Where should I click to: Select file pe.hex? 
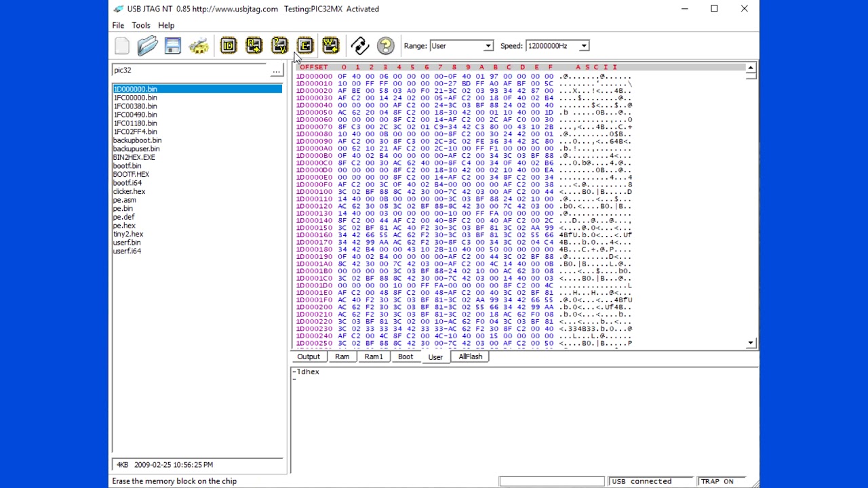pos(124,226)
